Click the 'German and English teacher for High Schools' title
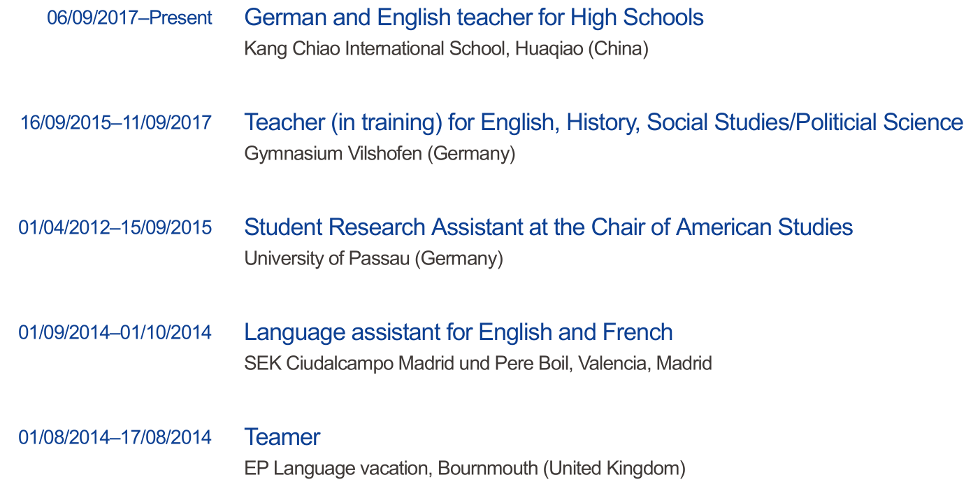980x496 pixels. click(473, 17)
